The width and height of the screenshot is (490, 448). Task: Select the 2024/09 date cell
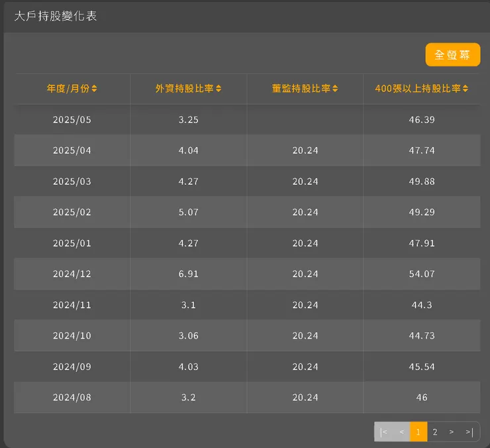(72, 366)
